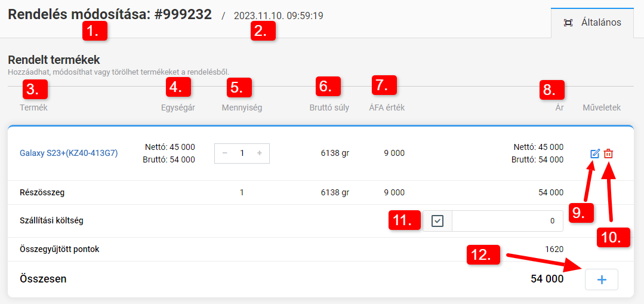
Task: Click the Összesen label
Action: pos(43,280)
